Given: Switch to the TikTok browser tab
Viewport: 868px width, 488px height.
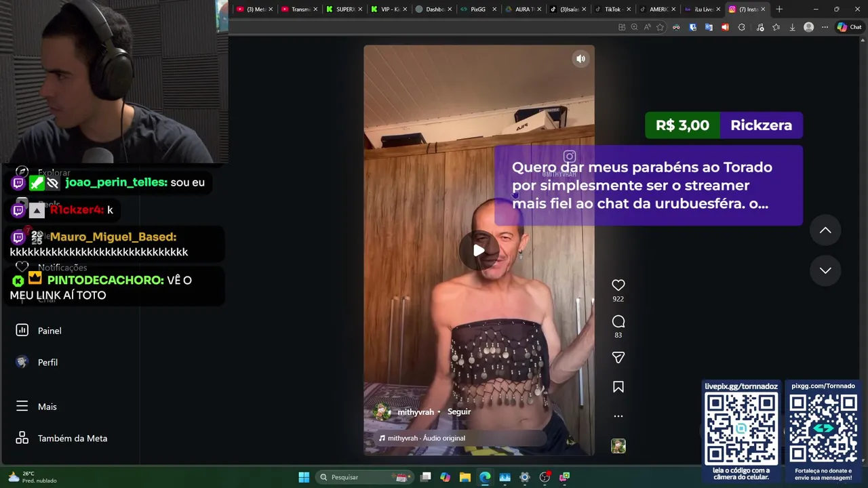Looking at the screenshot, I should (x=612, y=9).
